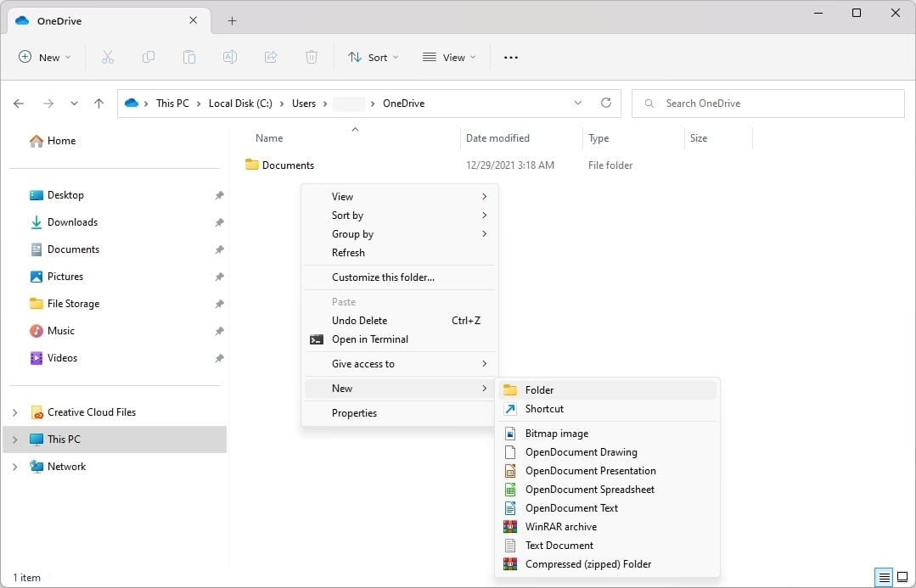Open a new tab with plus icon
916x588 pixels.
click(x=232, y=21)
